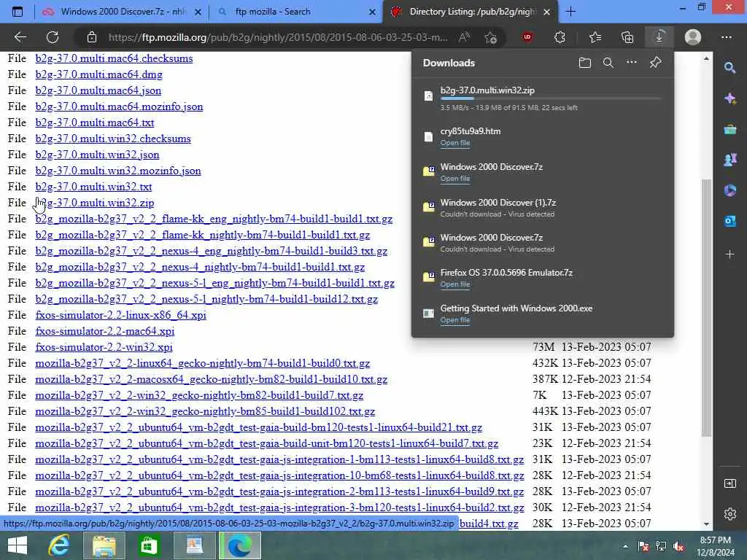Open uBlock Origin extension icon
This screenshot has height=560, width=747.
[527, 37]
